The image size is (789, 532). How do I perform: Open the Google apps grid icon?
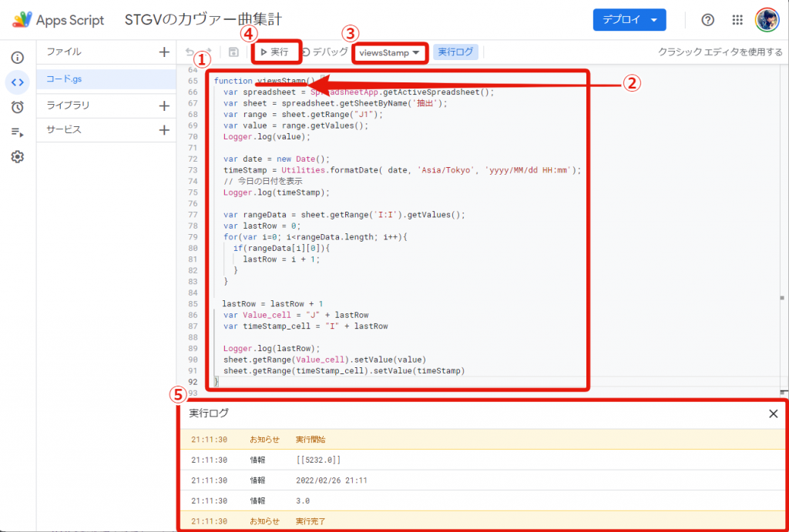click(737, 20)
